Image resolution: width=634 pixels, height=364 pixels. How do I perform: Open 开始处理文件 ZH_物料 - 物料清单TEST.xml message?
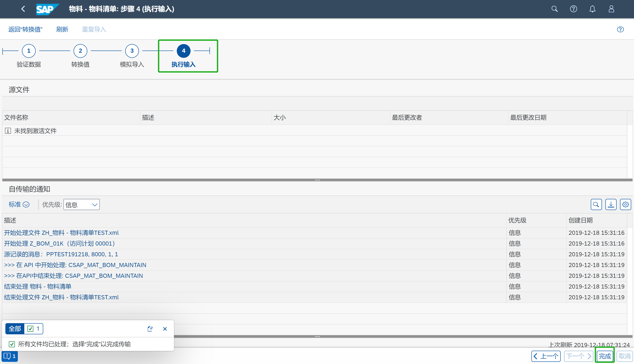click(61, 233)
